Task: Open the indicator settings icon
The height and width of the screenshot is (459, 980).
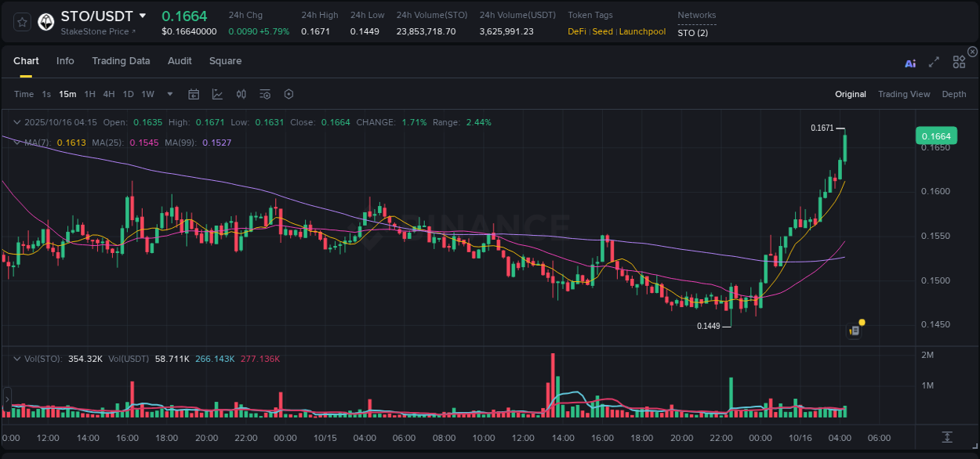Action: click(264, 94)
